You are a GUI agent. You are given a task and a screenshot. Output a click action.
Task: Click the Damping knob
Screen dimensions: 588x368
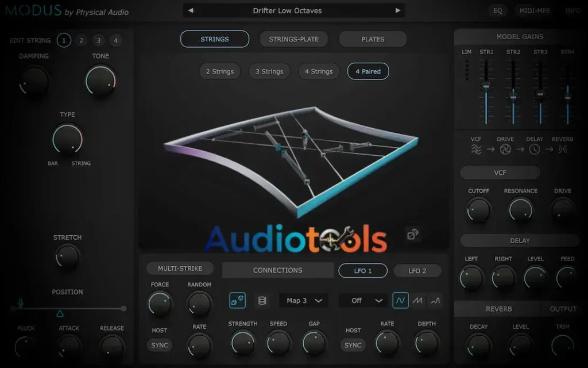tap(34, 80)
